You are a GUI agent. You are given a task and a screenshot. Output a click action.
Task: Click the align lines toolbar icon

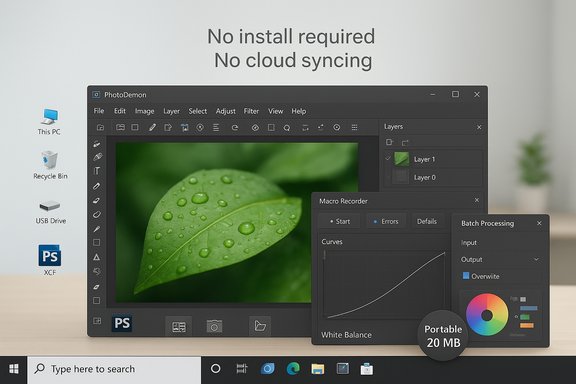(216, 128)
